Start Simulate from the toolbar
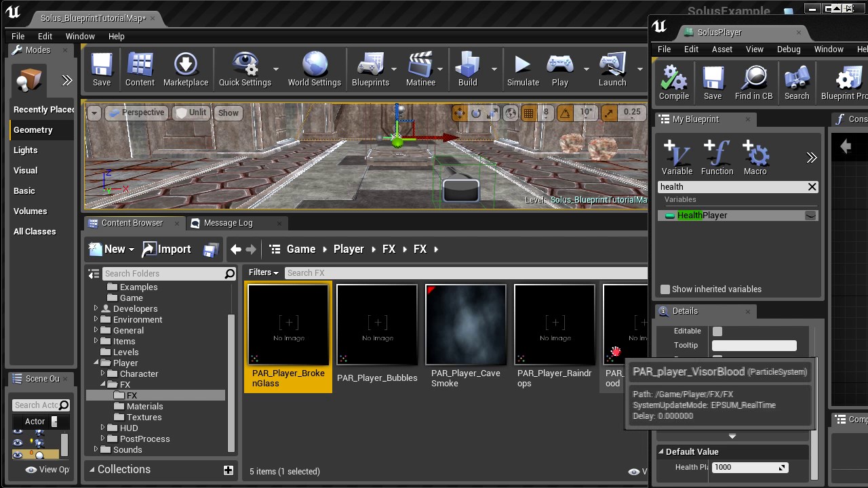This screenshot has height=488, width=868. click(523, 69)
